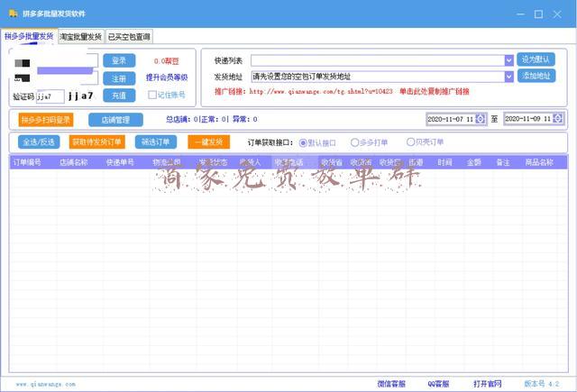Viewport: 577px width, 392px height.
Task: Copy promotion link via 单击此处复制推广链接
Action: pyautogui.click(x=435, y=91)
